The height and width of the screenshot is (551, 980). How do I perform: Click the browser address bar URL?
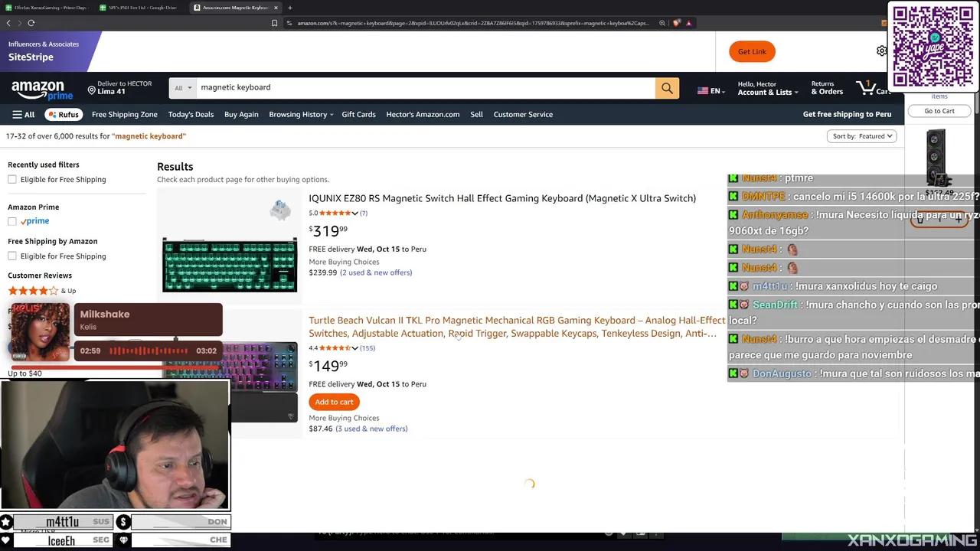point(472,23)
